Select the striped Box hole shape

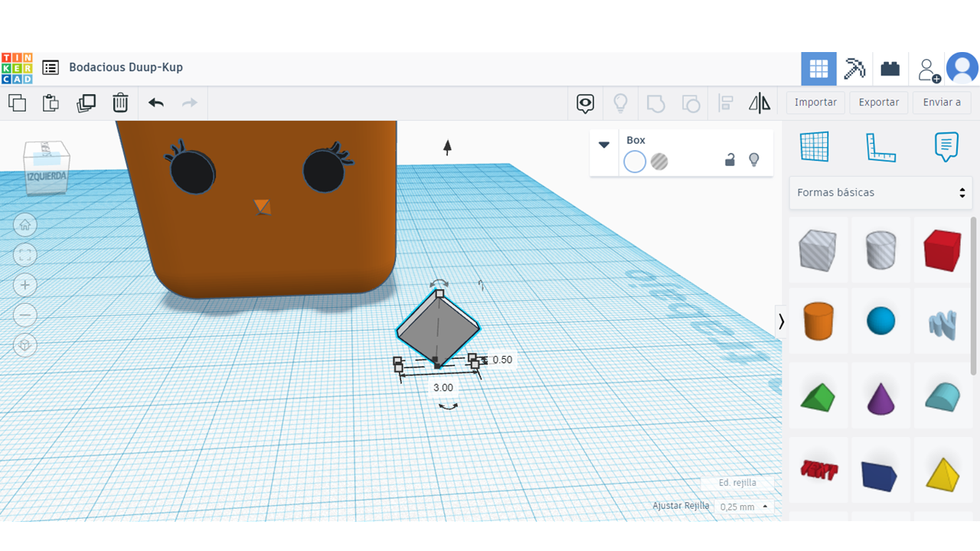pos(818,251)
